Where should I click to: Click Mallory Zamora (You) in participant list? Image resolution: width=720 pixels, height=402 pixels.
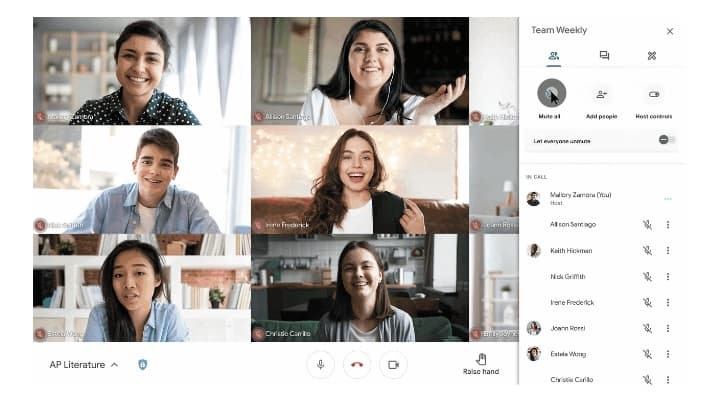coord(581,195)
